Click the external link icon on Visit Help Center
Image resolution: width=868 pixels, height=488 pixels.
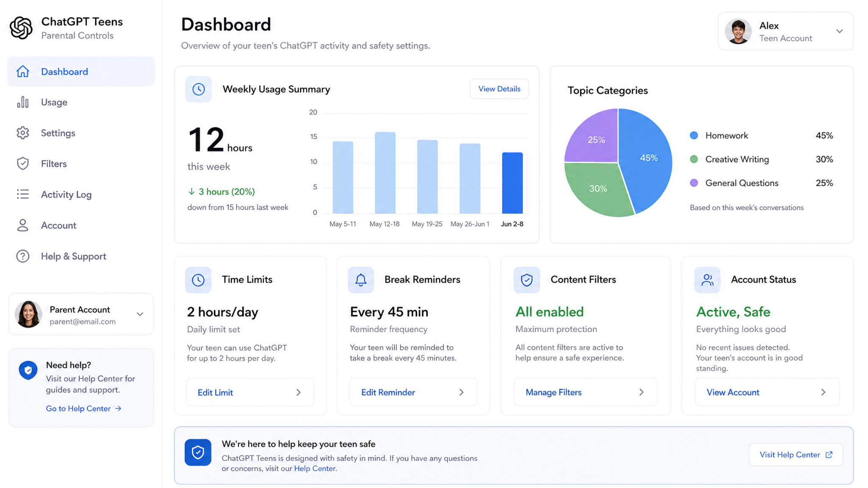829,455
